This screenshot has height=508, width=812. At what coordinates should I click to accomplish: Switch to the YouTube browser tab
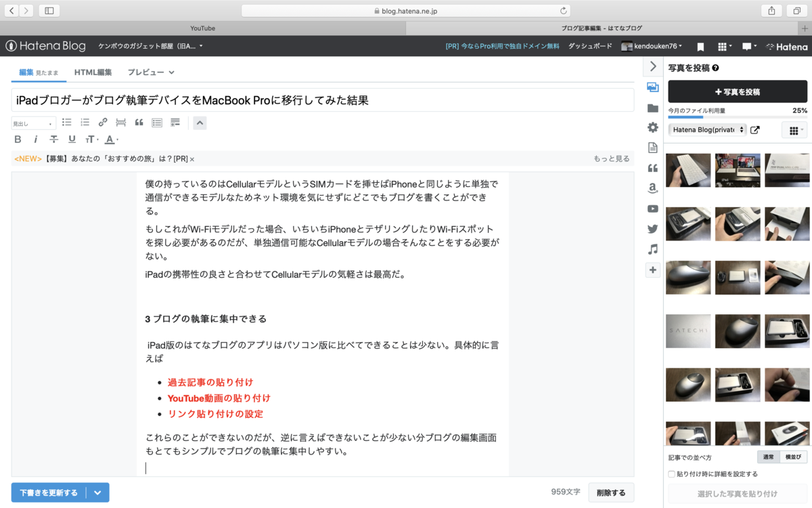point(202,28)
